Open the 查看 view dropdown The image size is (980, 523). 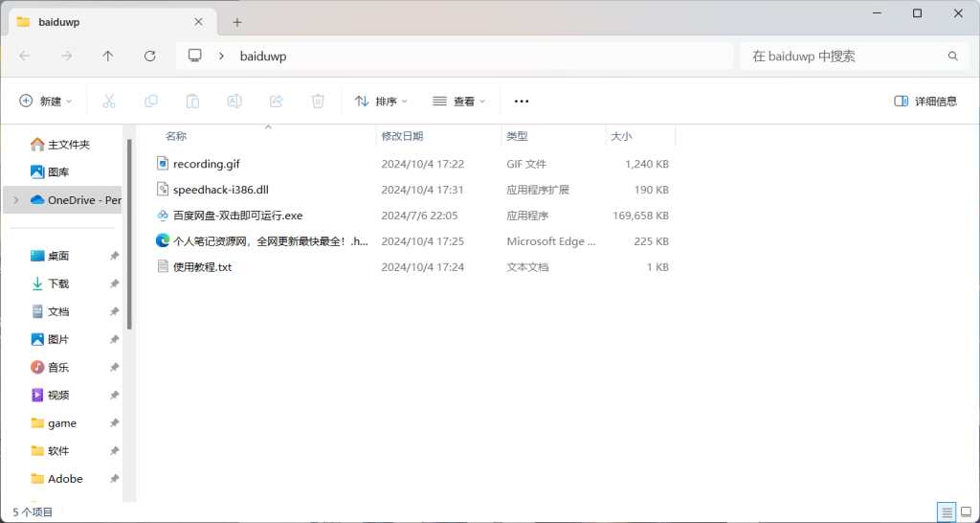tap(458, 101)
